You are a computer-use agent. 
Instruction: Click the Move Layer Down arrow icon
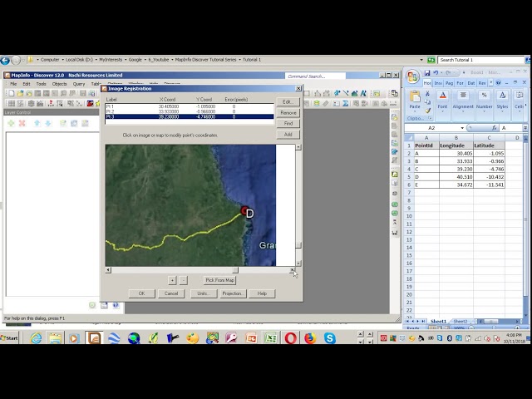tap(48, 123)
